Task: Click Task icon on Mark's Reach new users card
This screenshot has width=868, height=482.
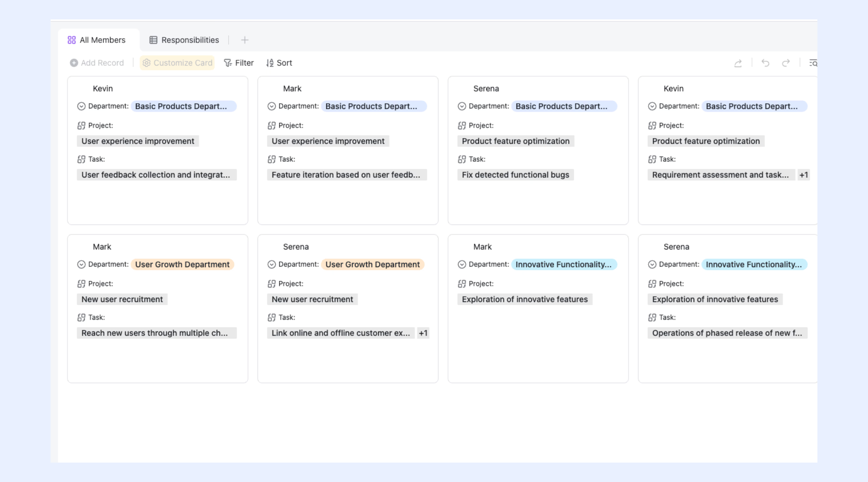Action: (x=81, y=318)
